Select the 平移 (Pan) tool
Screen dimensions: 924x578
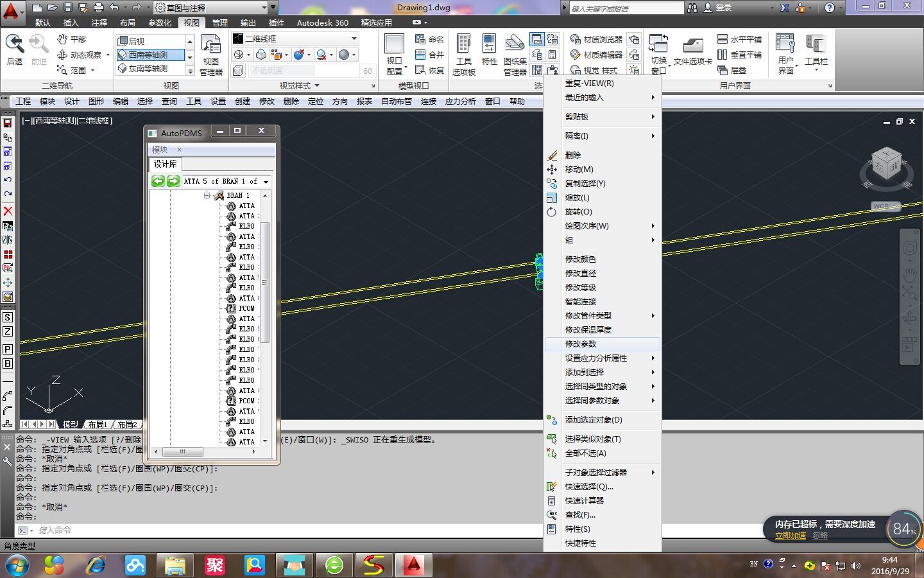click(x=71, y=40)
